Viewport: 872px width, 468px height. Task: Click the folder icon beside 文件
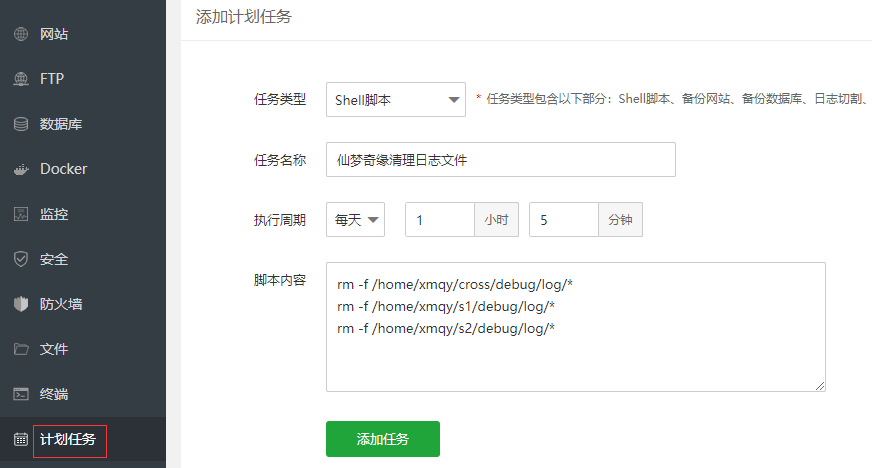[20, 349]
